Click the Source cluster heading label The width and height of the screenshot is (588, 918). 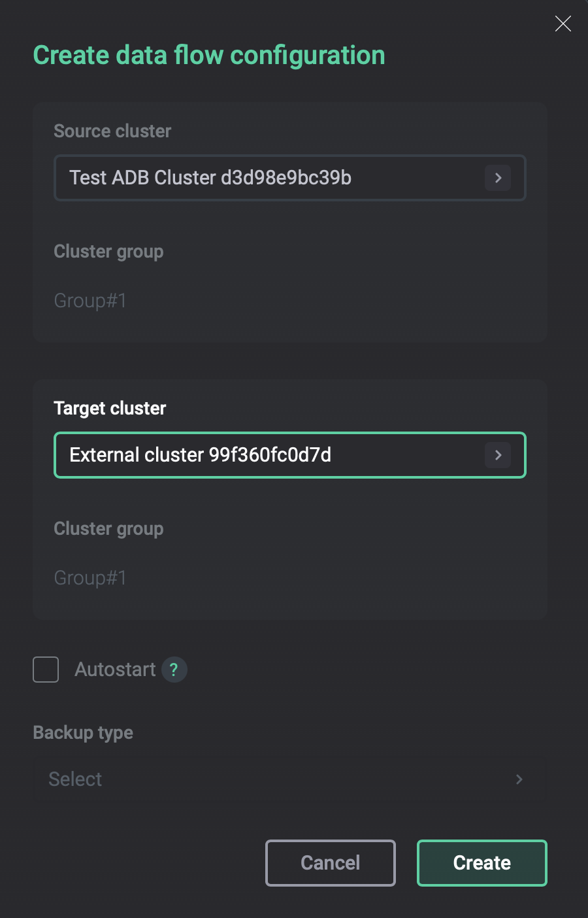112,131
